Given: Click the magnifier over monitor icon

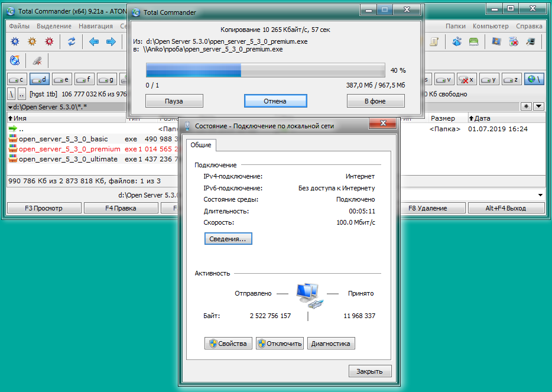Looking at the screenshot, I should click(x=531, y=41).
